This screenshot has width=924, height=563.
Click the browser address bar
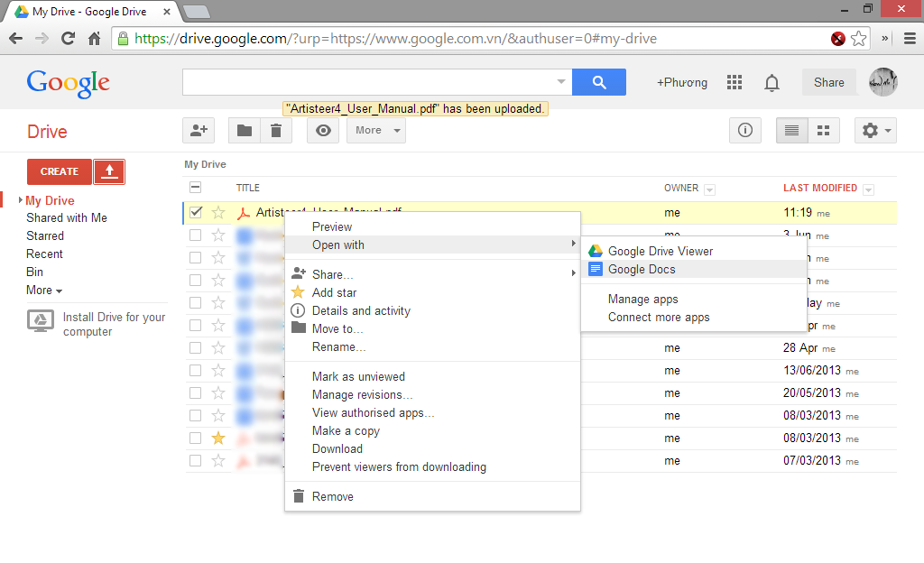(471, 39)
